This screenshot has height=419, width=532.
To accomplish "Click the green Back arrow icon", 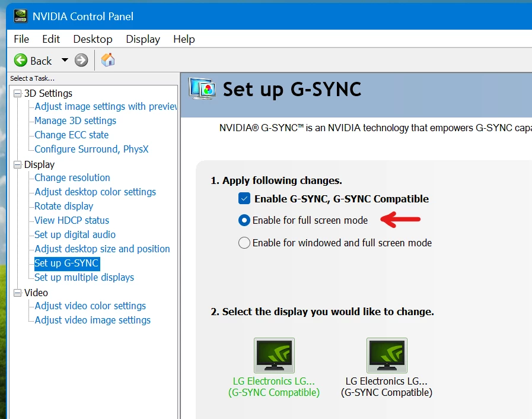I will pos(21,60).
